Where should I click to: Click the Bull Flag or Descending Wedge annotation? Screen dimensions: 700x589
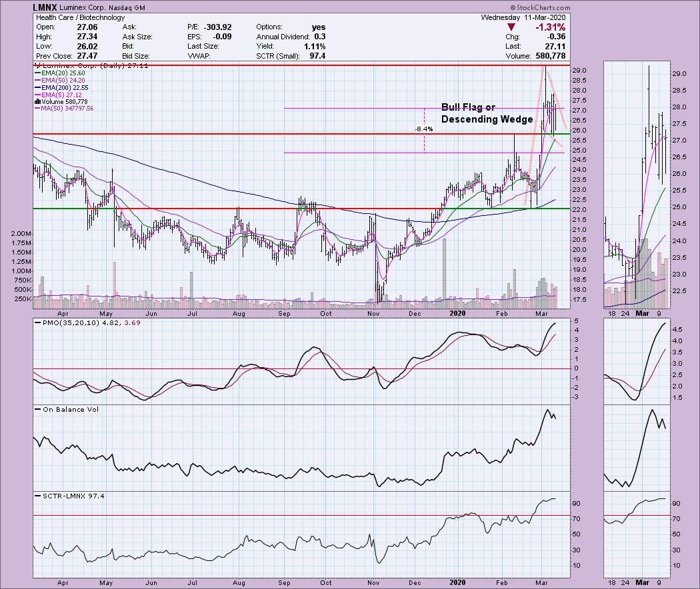487,113
